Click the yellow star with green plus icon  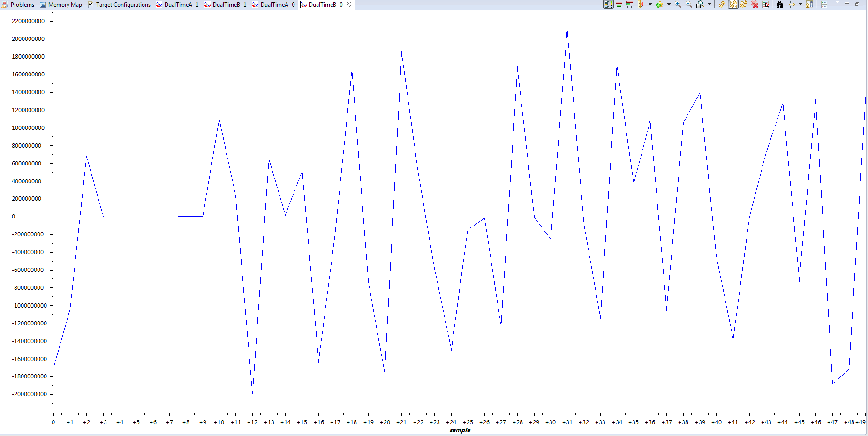click(659, 4)
